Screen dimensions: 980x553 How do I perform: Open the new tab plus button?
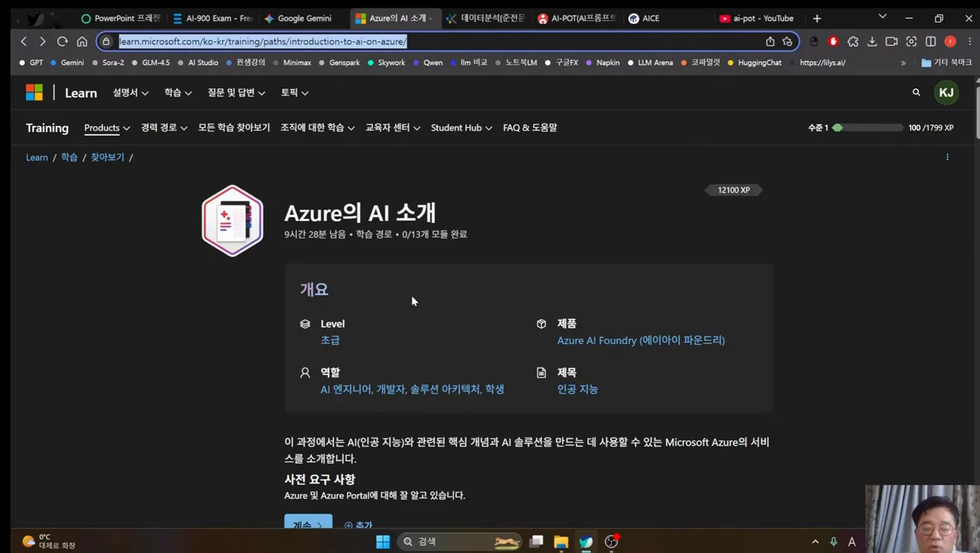point(817,18)
